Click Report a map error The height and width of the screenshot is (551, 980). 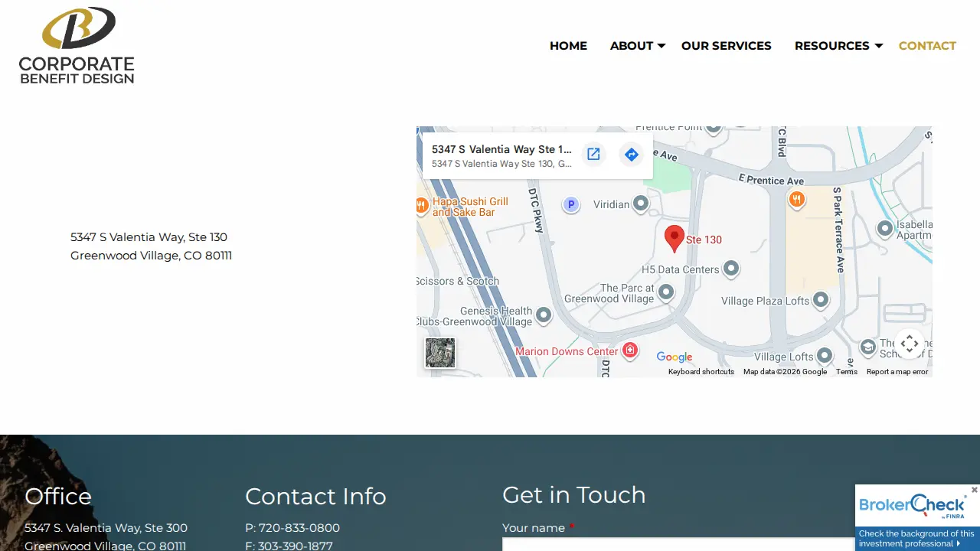(x=897, y=372)
